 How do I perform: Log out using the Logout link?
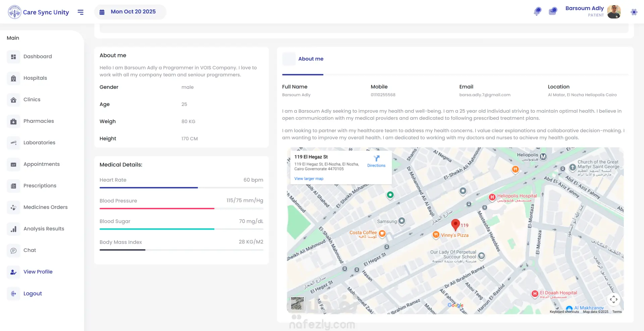(x=33, y=293)
